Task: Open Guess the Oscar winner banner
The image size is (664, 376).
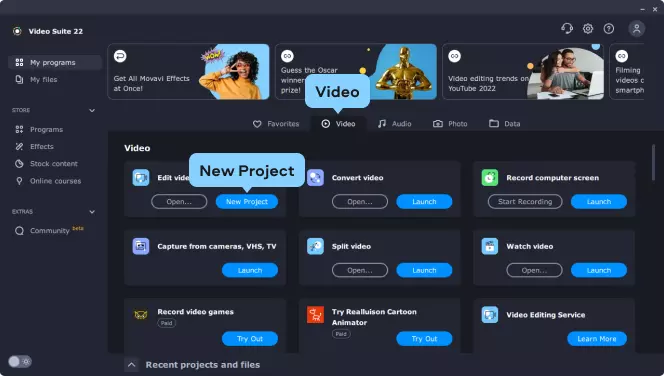Action: 356,72
